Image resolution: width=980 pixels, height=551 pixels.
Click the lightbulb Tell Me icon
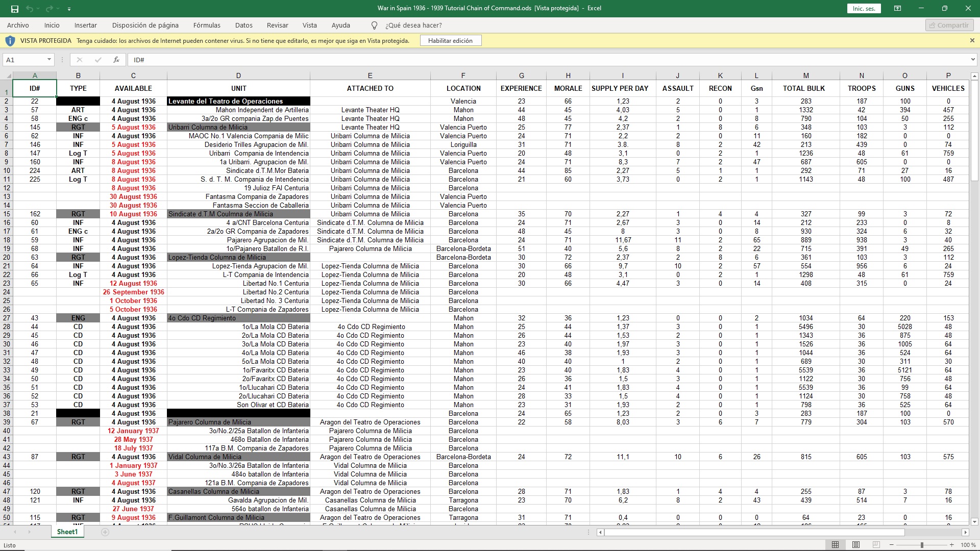click(x=374, y=26)
